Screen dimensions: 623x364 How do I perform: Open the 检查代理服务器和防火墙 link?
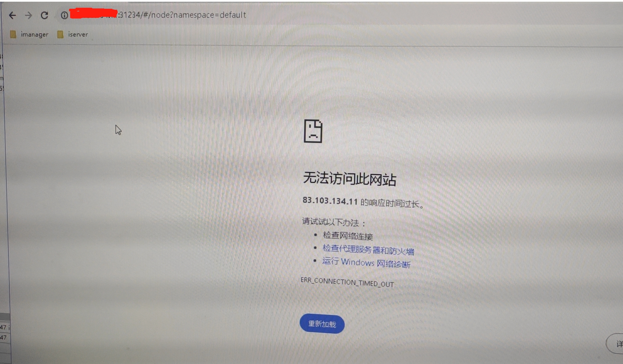click(x=368, y=250)
